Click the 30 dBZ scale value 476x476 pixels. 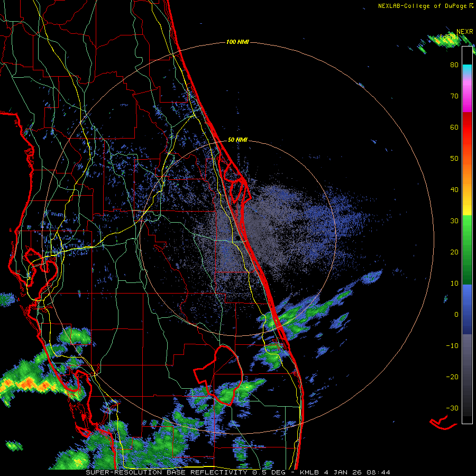[x=454, y=221]
